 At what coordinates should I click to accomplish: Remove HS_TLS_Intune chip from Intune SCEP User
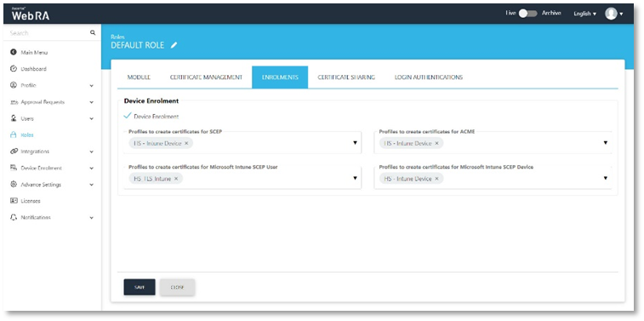tap(176, 179)
